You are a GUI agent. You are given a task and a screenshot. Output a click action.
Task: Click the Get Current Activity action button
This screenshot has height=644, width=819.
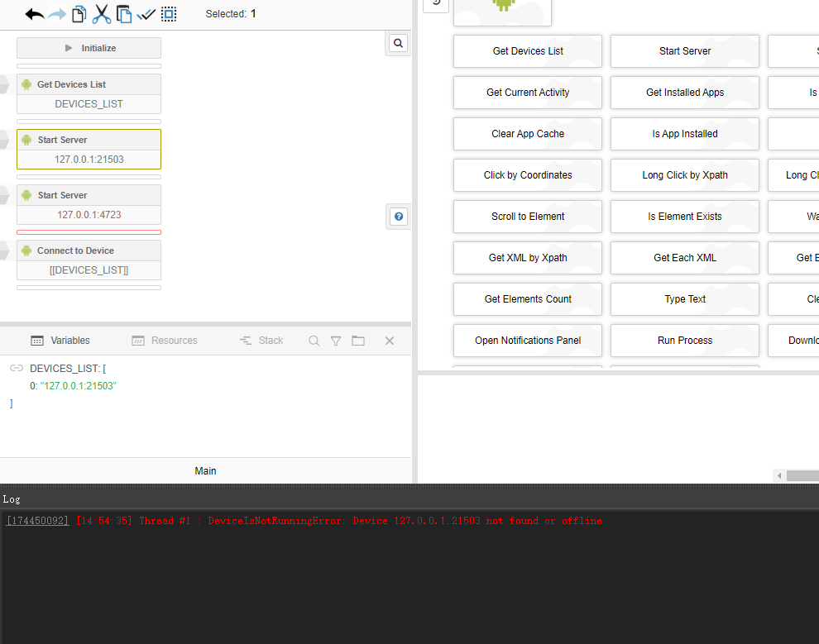click(x=528, y=93)
